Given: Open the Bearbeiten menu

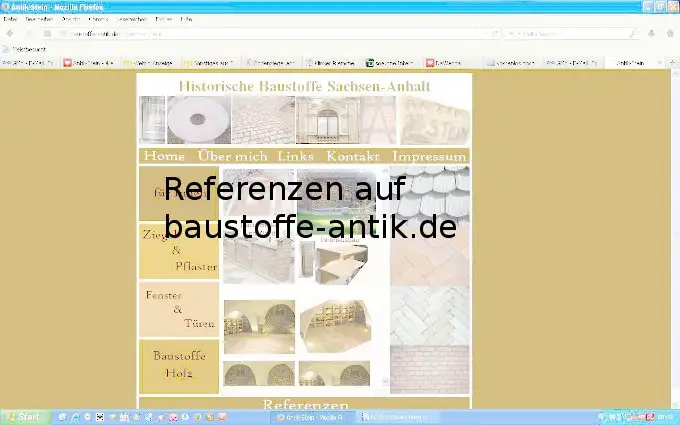Looking at the screenshot, I should pos(39,19).
